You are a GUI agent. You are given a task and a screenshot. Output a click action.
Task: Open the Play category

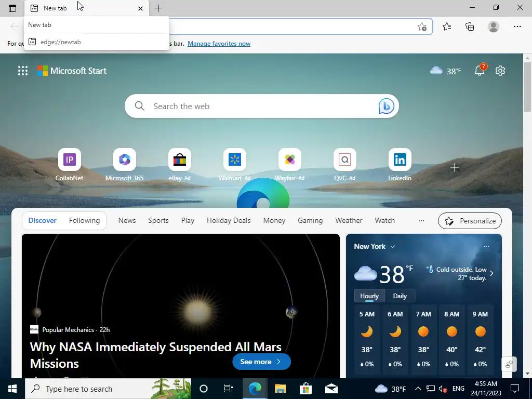coord(188,220)
